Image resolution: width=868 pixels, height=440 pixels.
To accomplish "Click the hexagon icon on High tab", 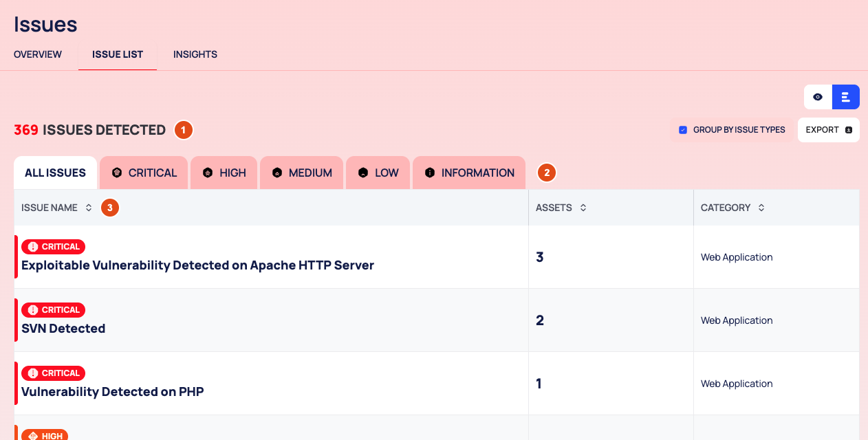I will 208,173.
